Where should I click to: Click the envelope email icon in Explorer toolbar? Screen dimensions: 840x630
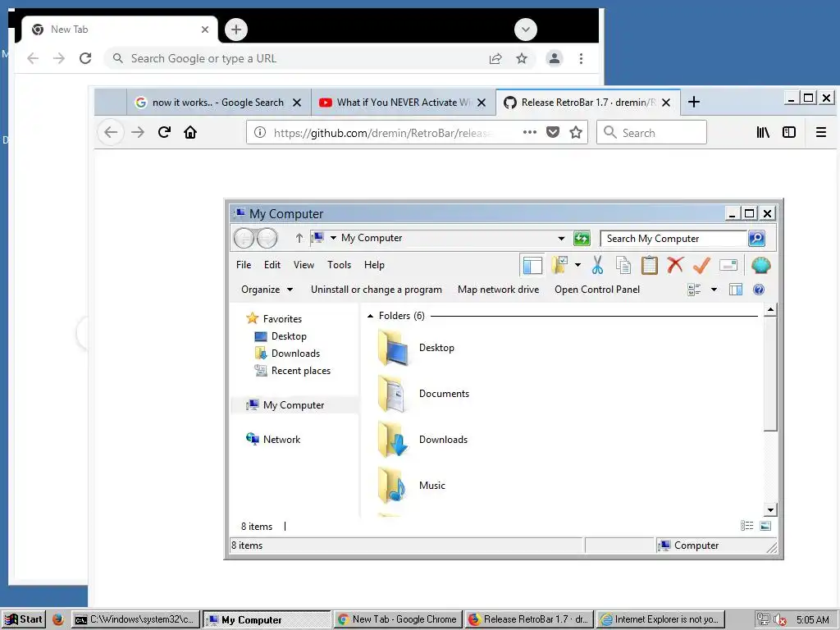[728, 265]
